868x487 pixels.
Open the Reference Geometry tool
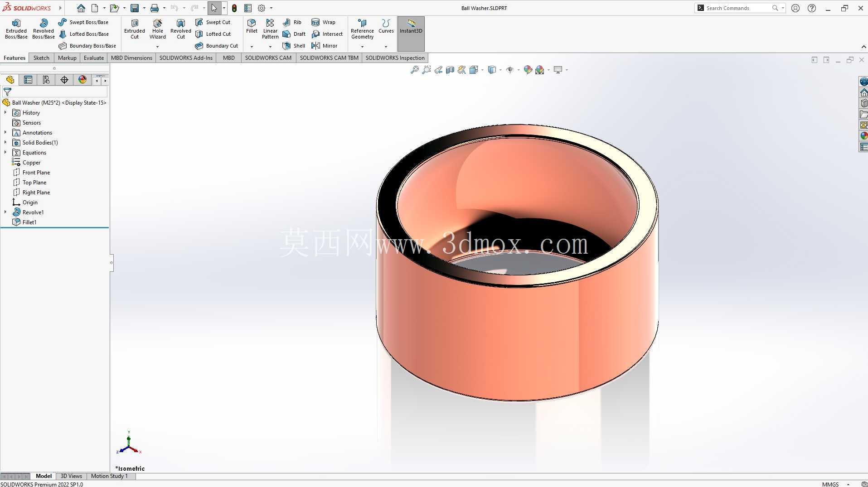pos(362,29)
